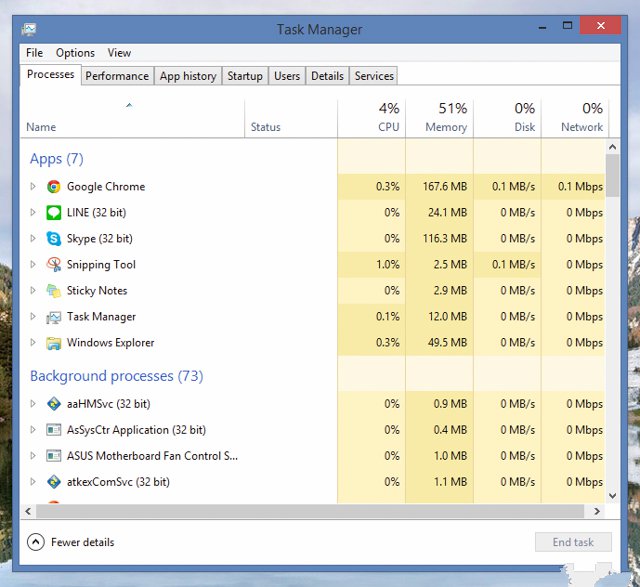Expand the Snipping Tool process group
Screen dimensions: 640x587
(x=33, y=265)
